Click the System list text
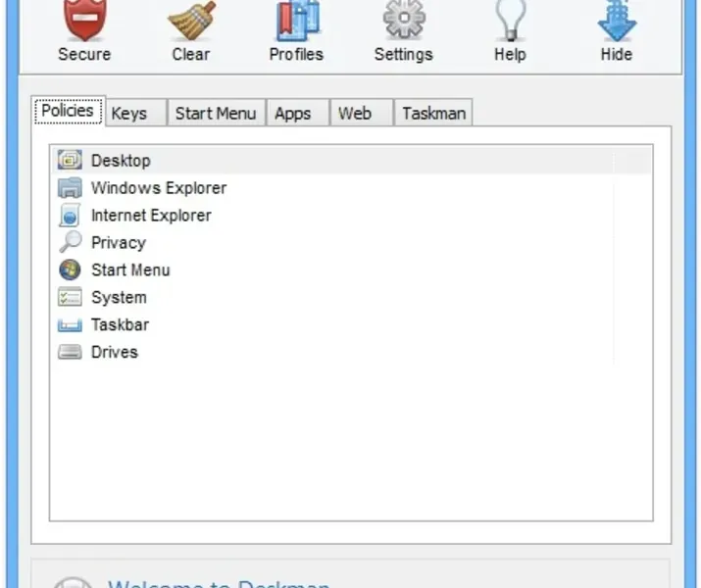Viewport: 701px width, 588px height. tap(119, 298)
